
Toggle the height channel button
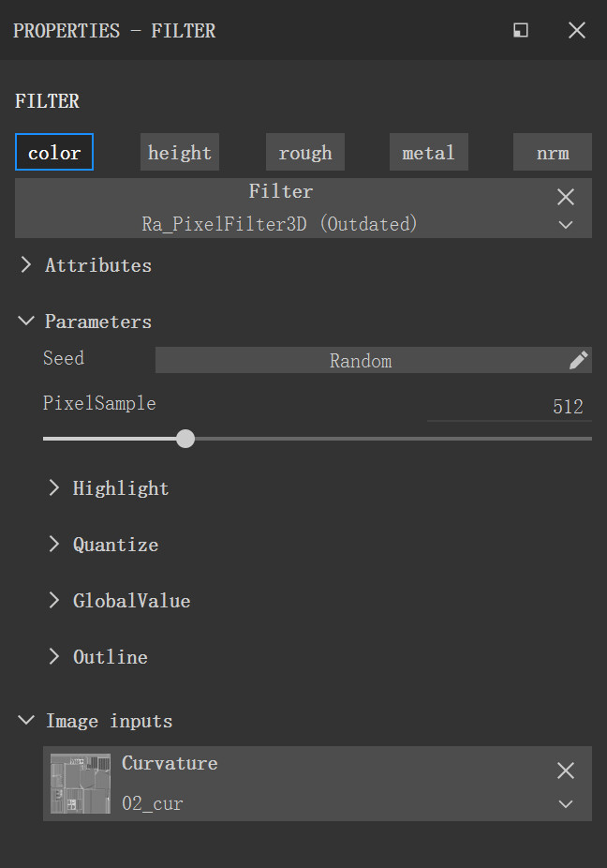(180, 153)
